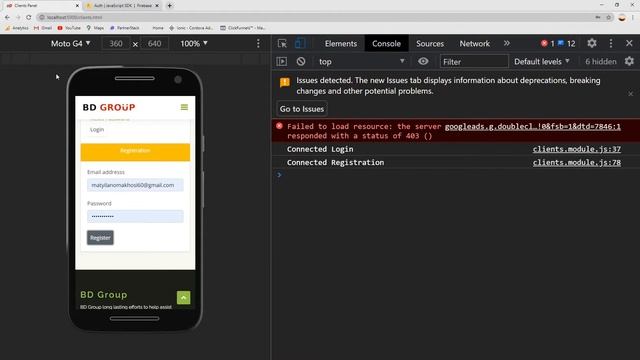Open the googleads doubleclick resource link
The height and width of the screenshot is (360, 640).
532,127
